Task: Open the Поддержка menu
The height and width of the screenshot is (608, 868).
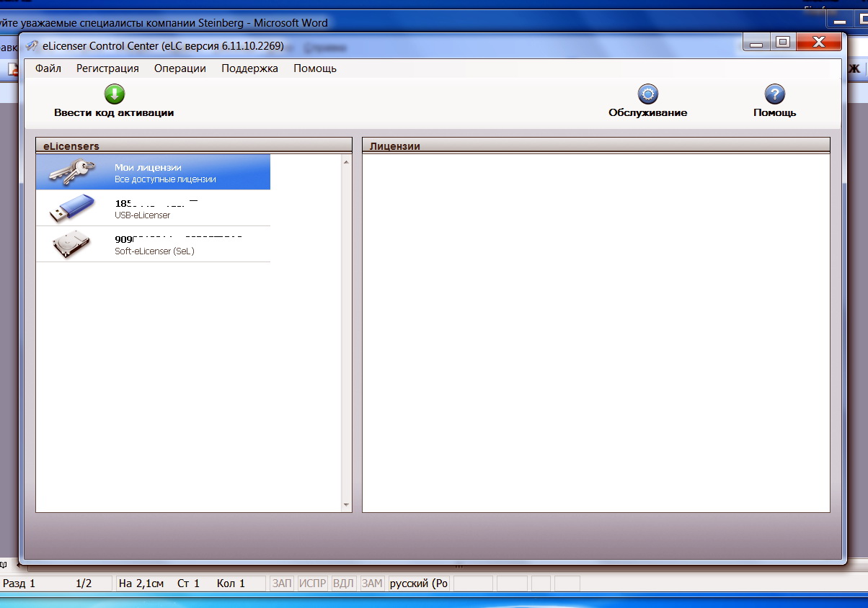Action: [249, 68]
